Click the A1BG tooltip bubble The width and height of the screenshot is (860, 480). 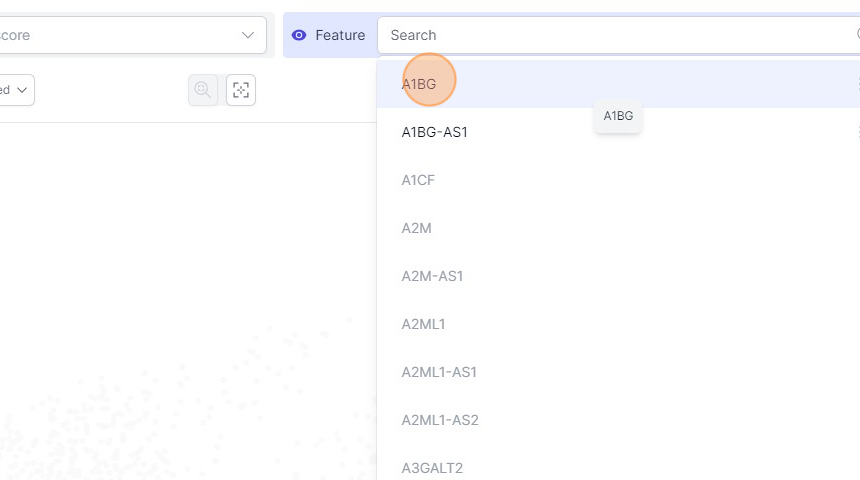(x=618, y=116)
